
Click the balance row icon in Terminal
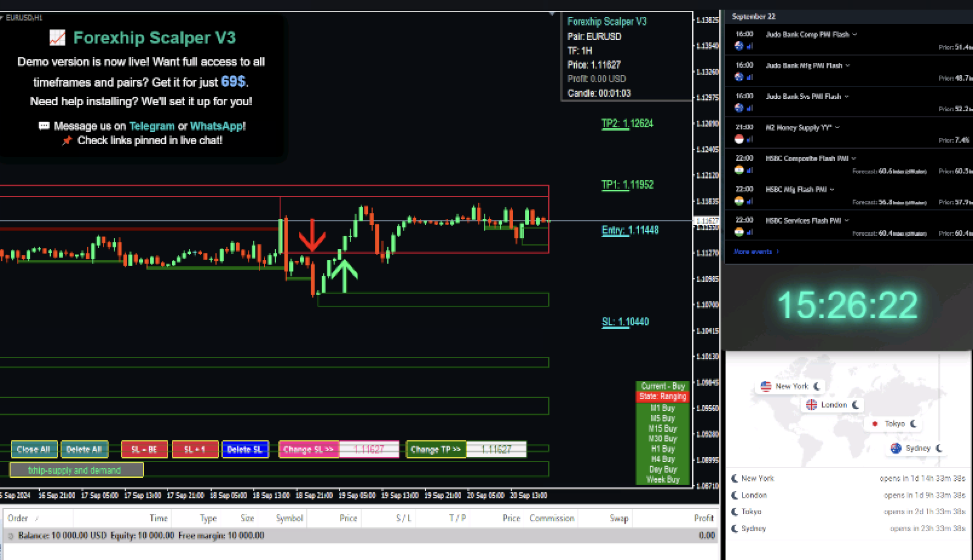coord(10,536)
